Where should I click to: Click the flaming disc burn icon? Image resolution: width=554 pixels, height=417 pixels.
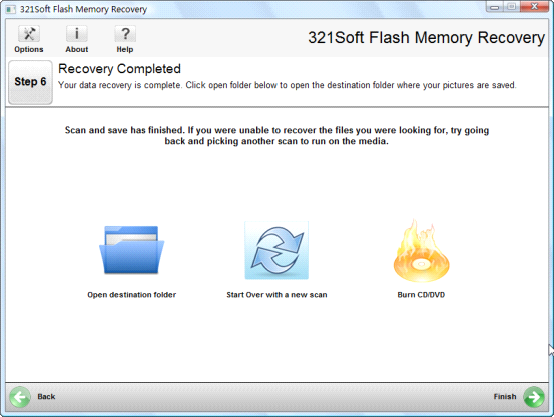point(421,250)
